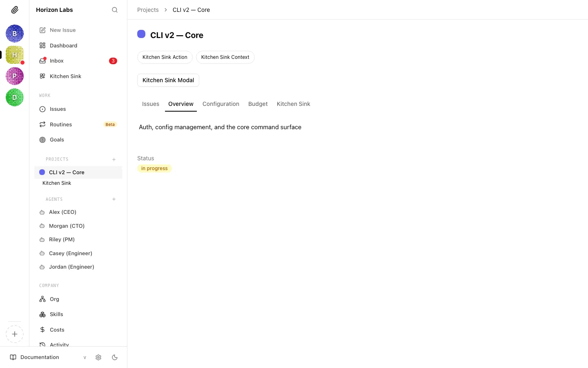Viewport: 588px width, 368px height.
Task: Add a new project with plus icon
Action: [114, 159]
